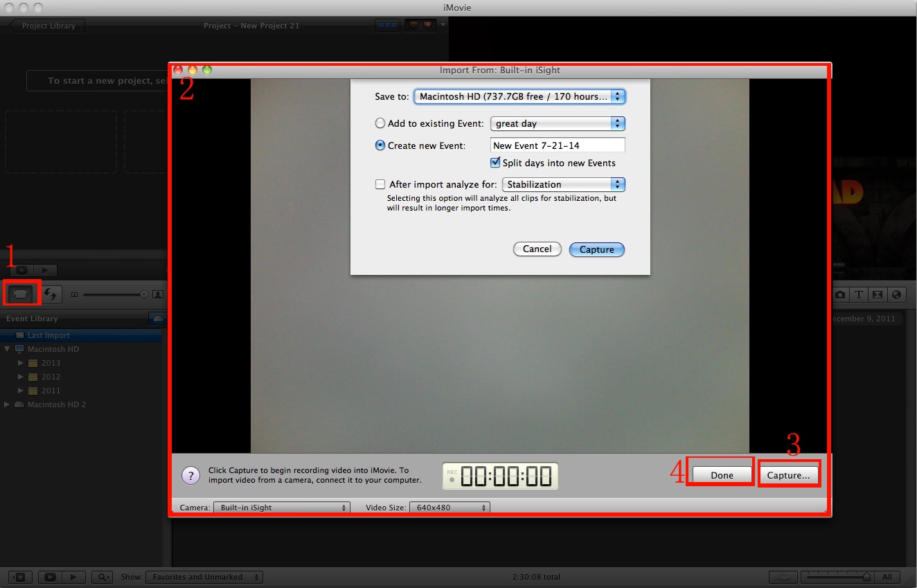Screen dimensions: 917x588
Task: Show or hide Event Library star button
Action: tap(21, 577)
